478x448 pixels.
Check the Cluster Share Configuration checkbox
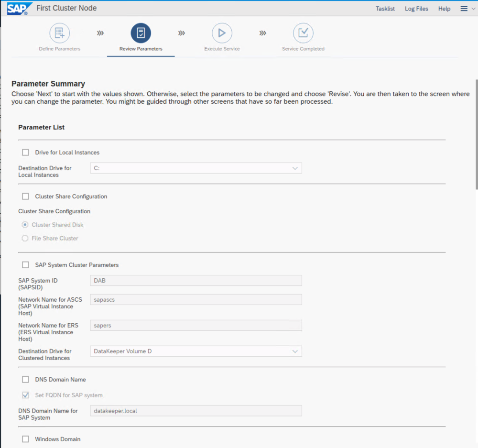[x=26, y=197]
